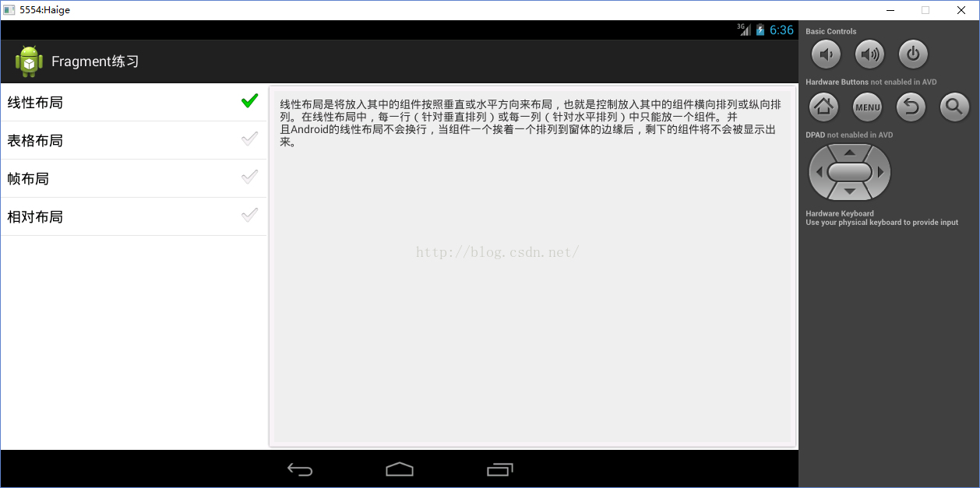Click the battery charging status icon
The height and width of the screenshot is (488, 980).
(x=760, y=30)
